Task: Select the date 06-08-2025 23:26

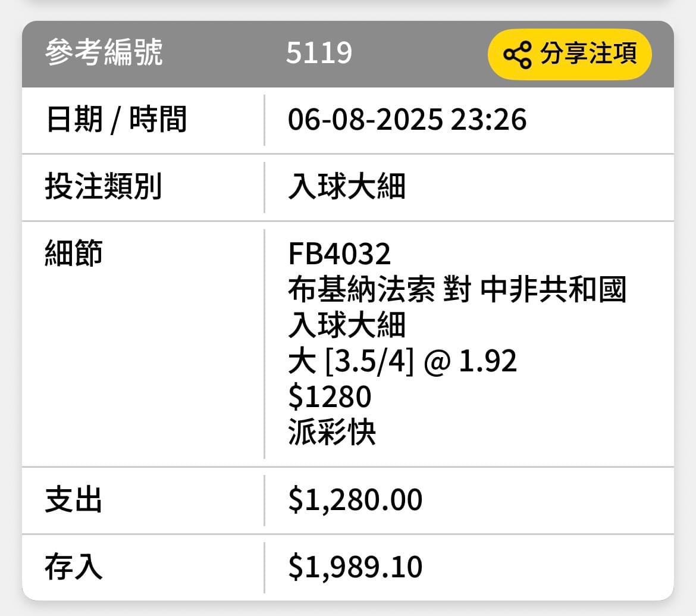Action: pyautogui.click(x=407, y=120)
